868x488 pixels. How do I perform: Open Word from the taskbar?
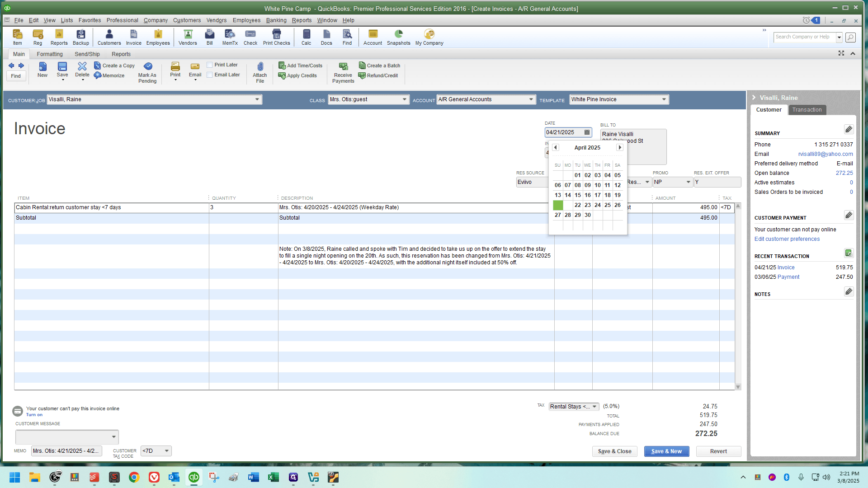(253, 477)
